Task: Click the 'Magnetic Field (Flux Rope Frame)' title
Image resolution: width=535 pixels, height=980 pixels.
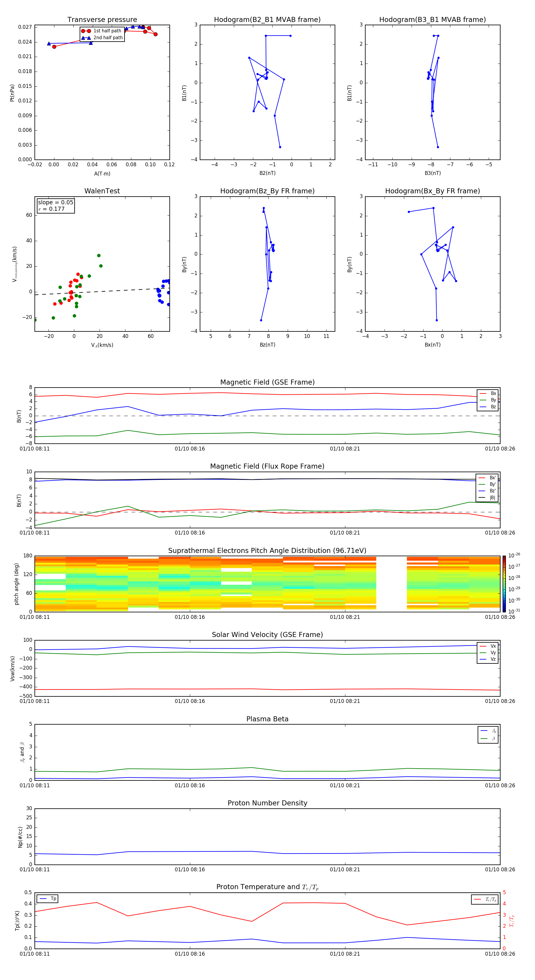Action: (x=267, y=467)
